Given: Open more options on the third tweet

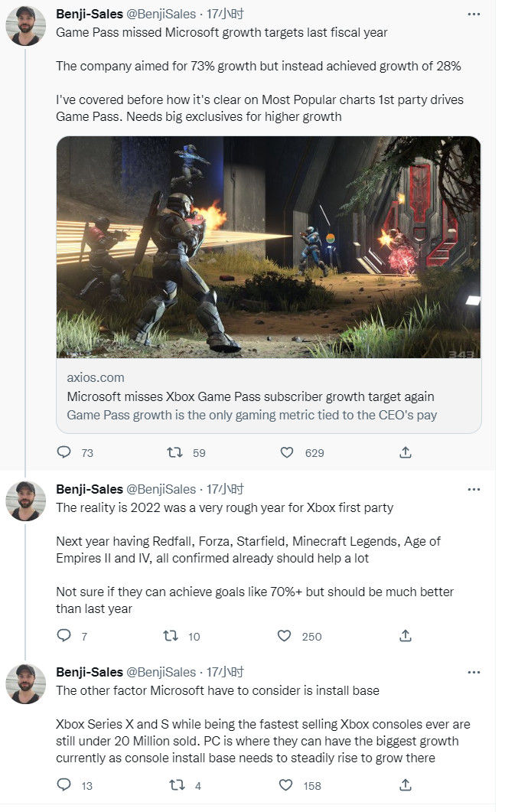Looking at the screenshot, I should pos(474,672).
